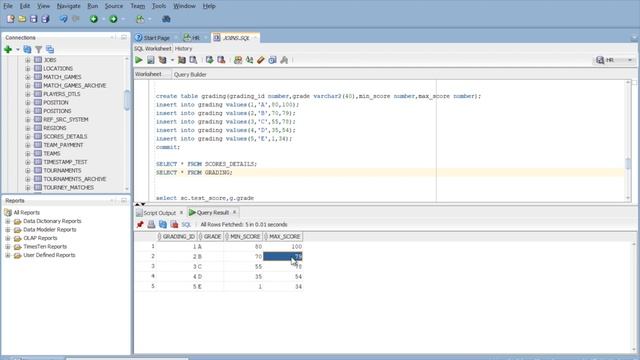Click the New file icon in main toolbar
640x360 pixels.
click(x=11, y=19)
